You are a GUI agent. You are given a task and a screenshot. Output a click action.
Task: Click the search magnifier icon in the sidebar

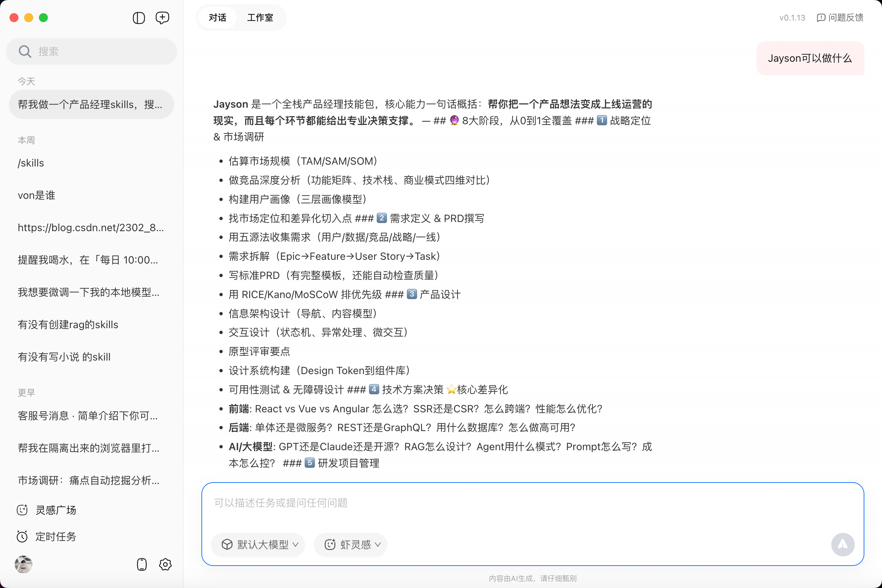(x=25, y=51)
